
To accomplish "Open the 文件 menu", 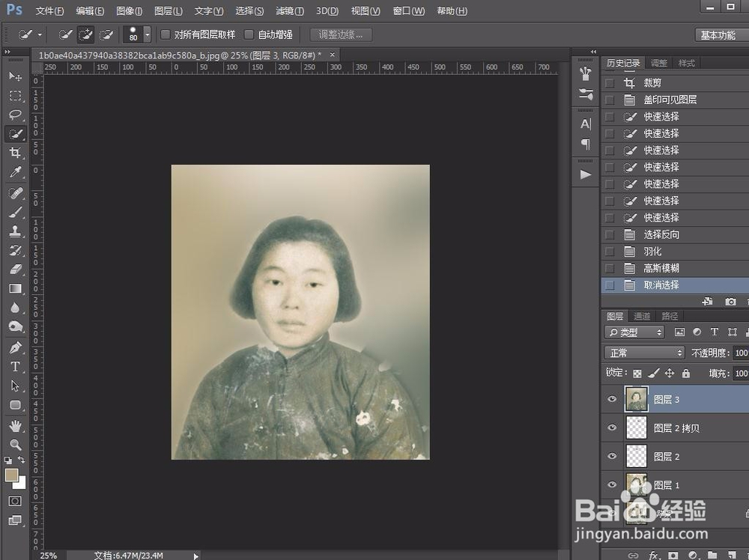I will 49,10.
